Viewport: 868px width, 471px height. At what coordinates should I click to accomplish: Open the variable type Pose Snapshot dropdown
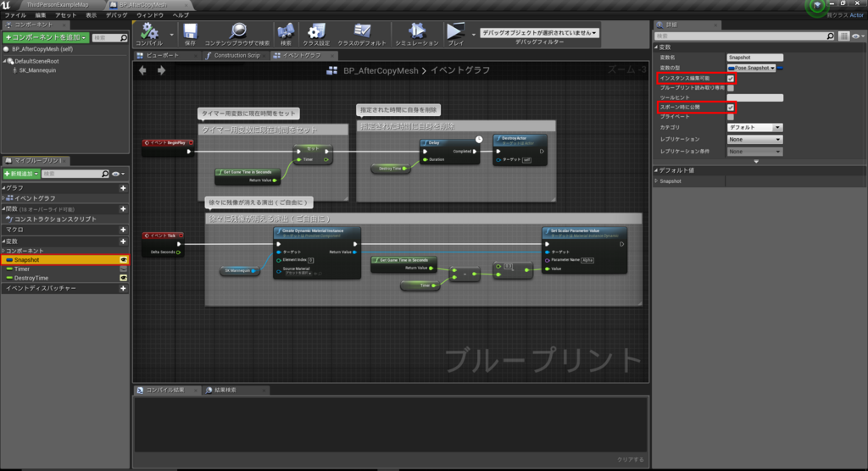click(x=751, y=68)
